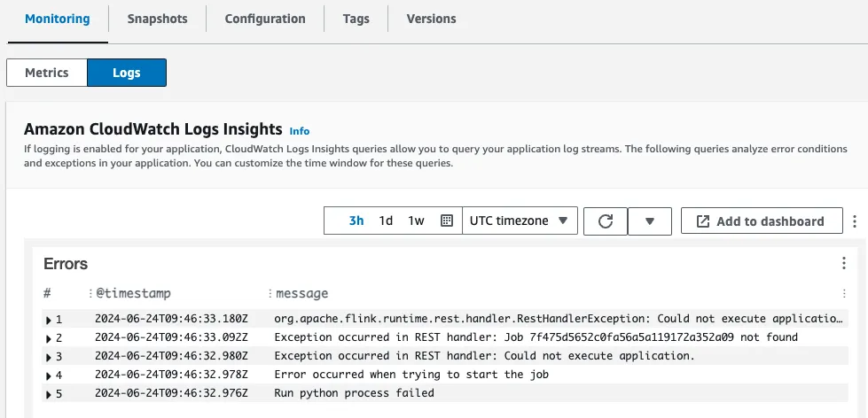This screenshot has width=868, height=418.
Task: Select the Logs view toggle
Action: click(x=127, y=73)
